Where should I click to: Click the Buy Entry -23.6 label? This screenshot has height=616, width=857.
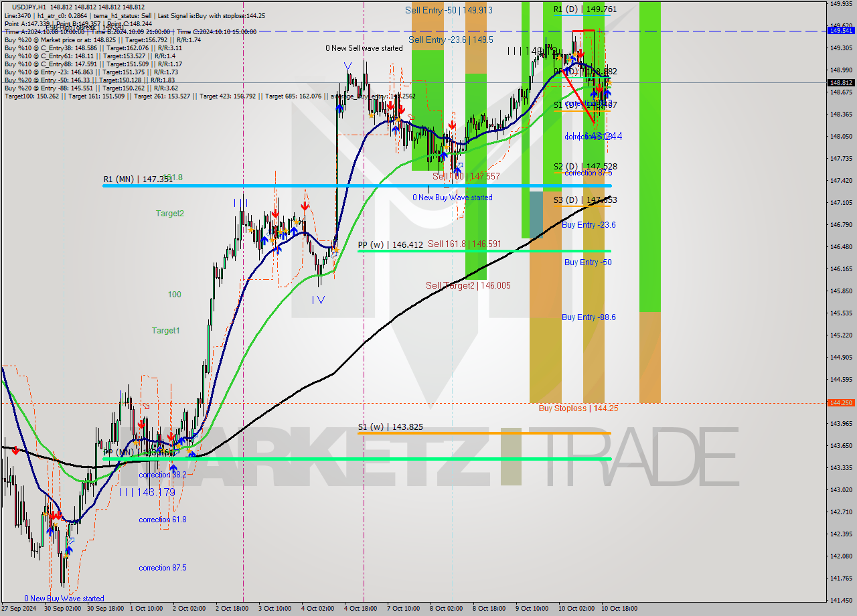pos(589,225)
